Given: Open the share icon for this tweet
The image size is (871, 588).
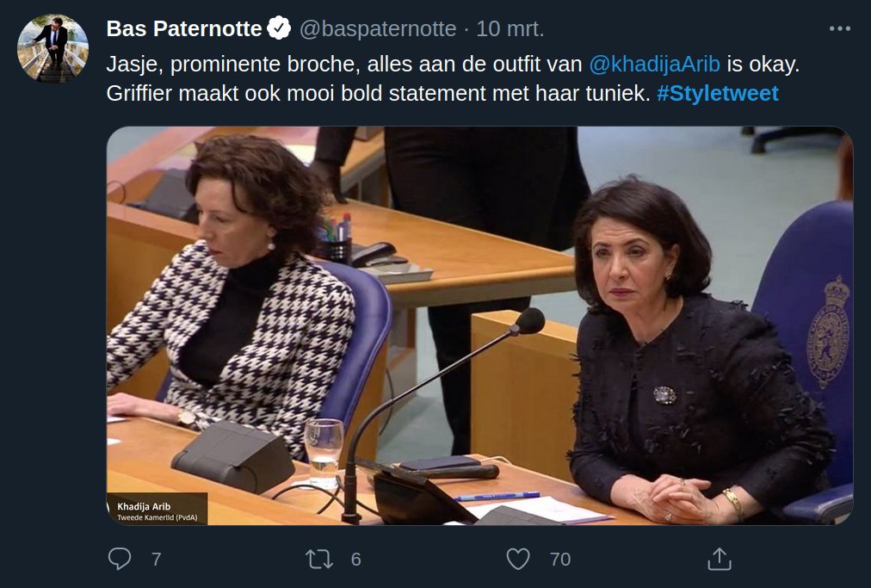Looking at the screenshot, I should pos(720,559).
